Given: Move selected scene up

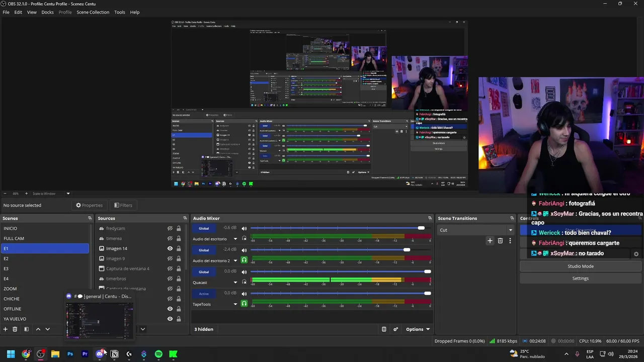Looking at the screenshot, I should click(38, 329).
